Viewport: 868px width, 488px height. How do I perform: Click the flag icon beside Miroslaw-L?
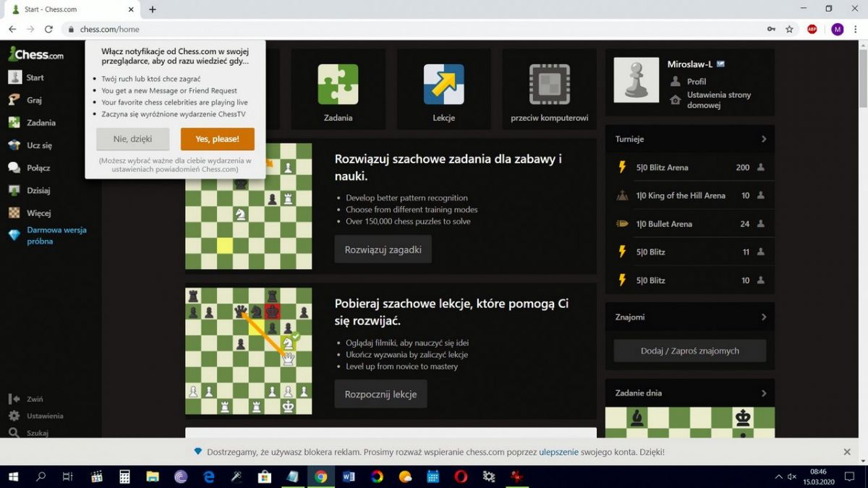(x=720, y=64)
